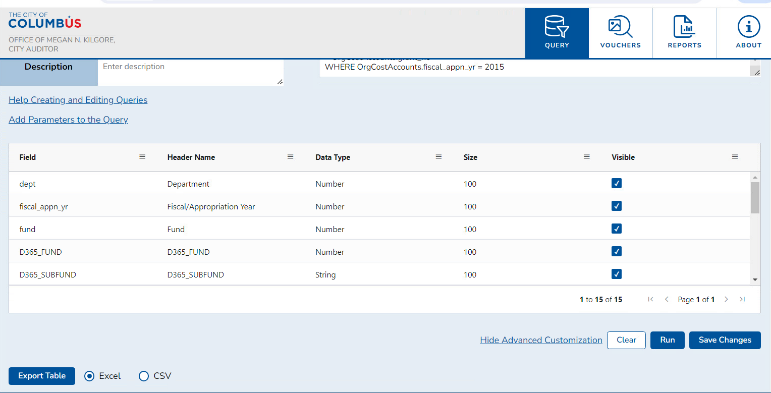The image size is (771, 393).
Task: Select the Excel export option
Action: tap(89, 376)
